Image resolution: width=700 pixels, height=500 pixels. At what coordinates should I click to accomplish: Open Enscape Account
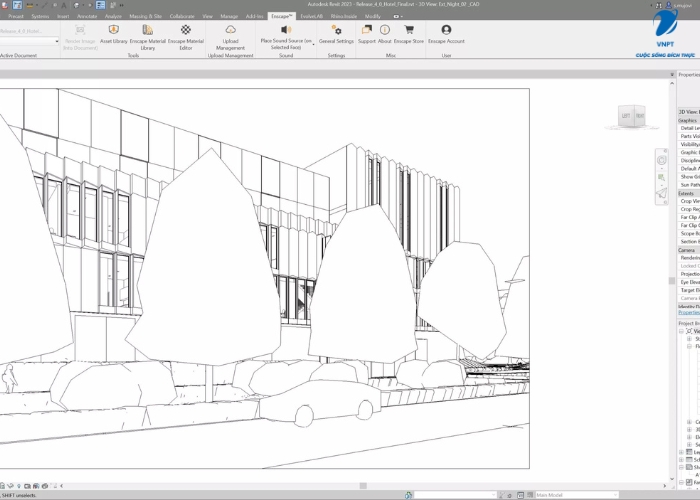(x=446, y=33)
